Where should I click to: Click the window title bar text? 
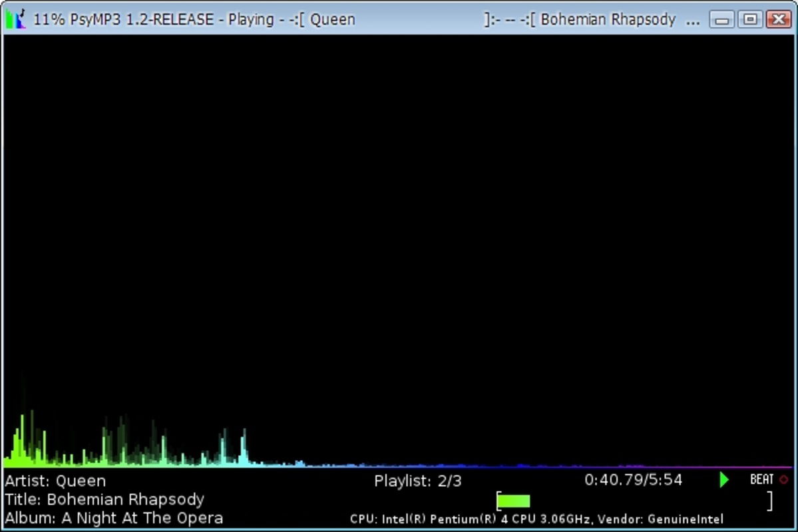(367, 19)
